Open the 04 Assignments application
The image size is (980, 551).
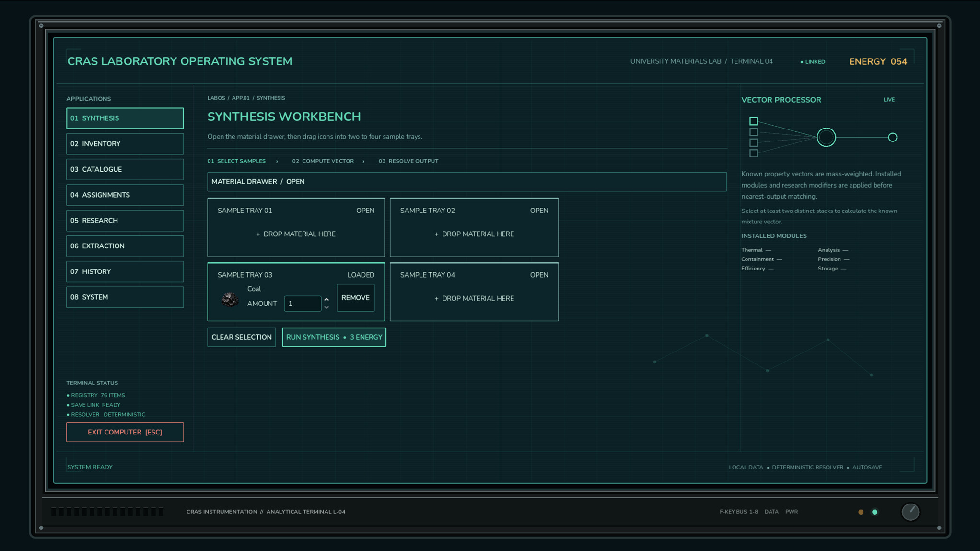tap(125, 195)
